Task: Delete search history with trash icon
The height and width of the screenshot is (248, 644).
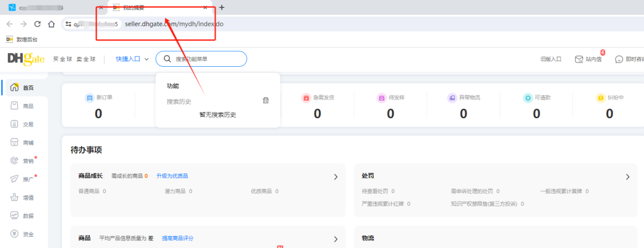Action: (x=266, y=100)
